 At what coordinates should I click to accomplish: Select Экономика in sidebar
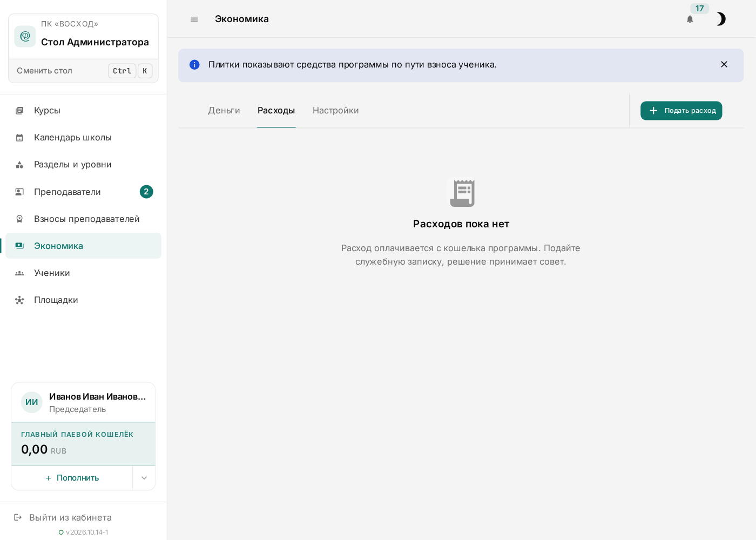pyautogui.click(x=84, y=246)
